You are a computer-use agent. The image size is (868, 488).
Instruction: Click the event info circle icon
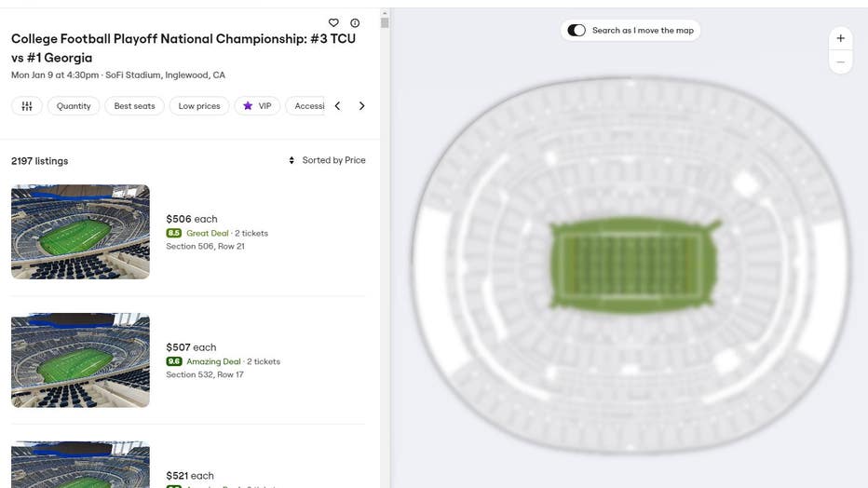point(355,23)
